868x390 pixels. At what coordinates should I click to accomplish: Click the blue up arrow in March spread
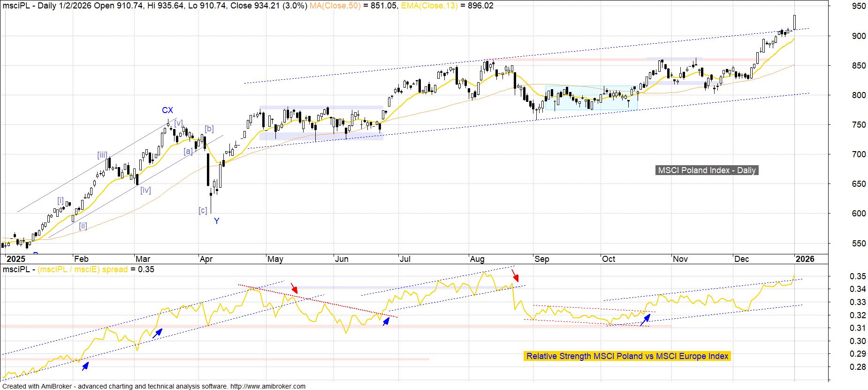157,333
